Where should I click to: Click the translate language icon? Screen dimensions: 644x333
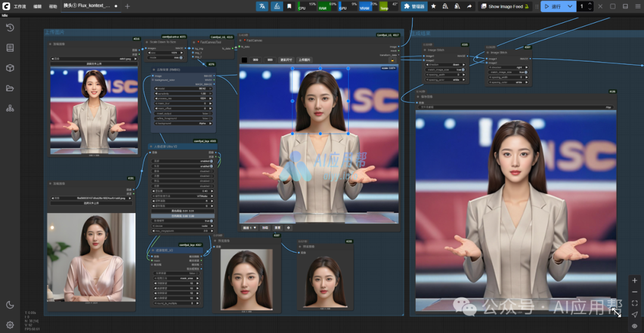coord(262,6)
